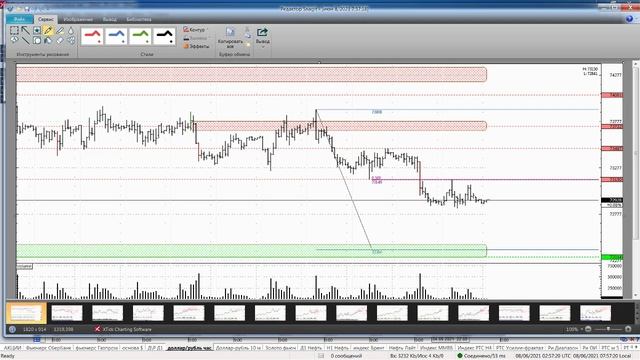Open the Контур outline dropdown

coord(195,30)
